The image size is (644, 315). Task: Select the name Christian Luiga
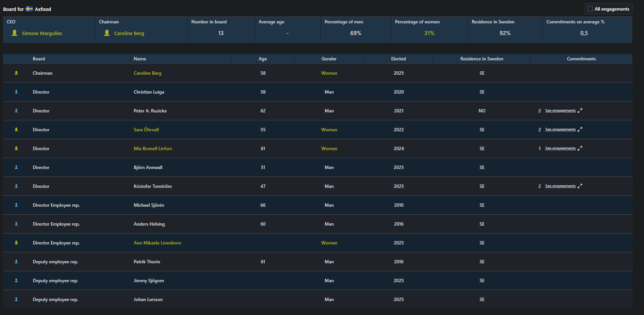(x=149, y=92)
